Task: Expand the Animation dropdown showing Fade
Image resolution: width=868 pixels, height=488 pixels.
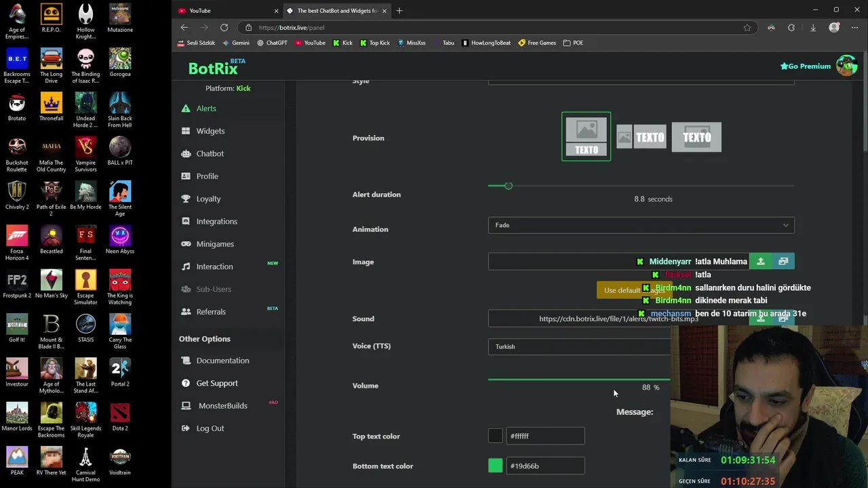Action: pyautogui.click(x=641, y=225)
